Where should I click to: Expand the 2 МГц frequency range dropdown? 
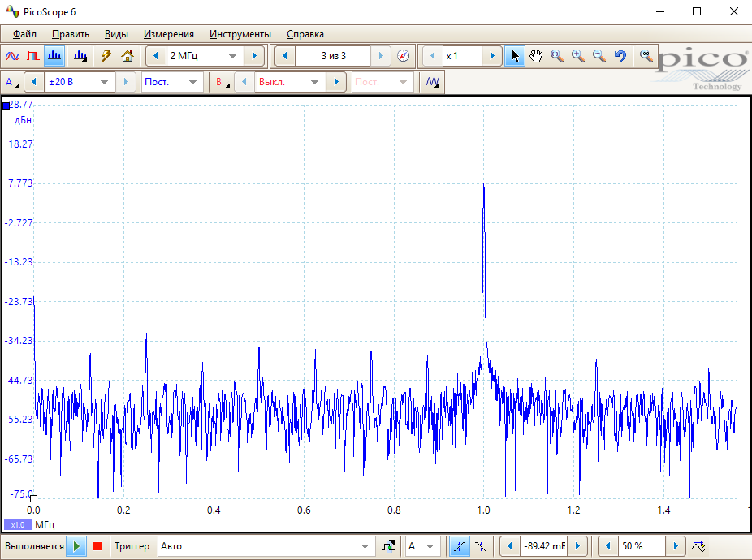point(232,56)
